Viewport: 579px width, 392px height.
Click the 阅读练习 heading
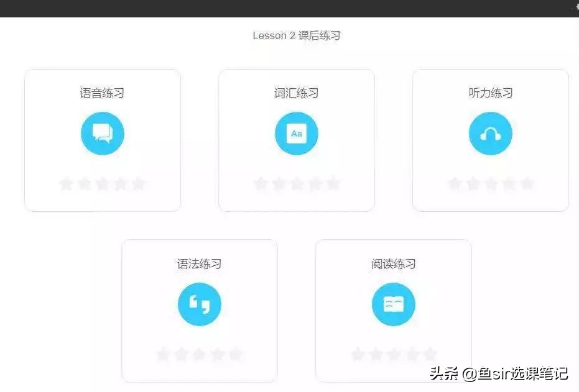click(394, 263)
